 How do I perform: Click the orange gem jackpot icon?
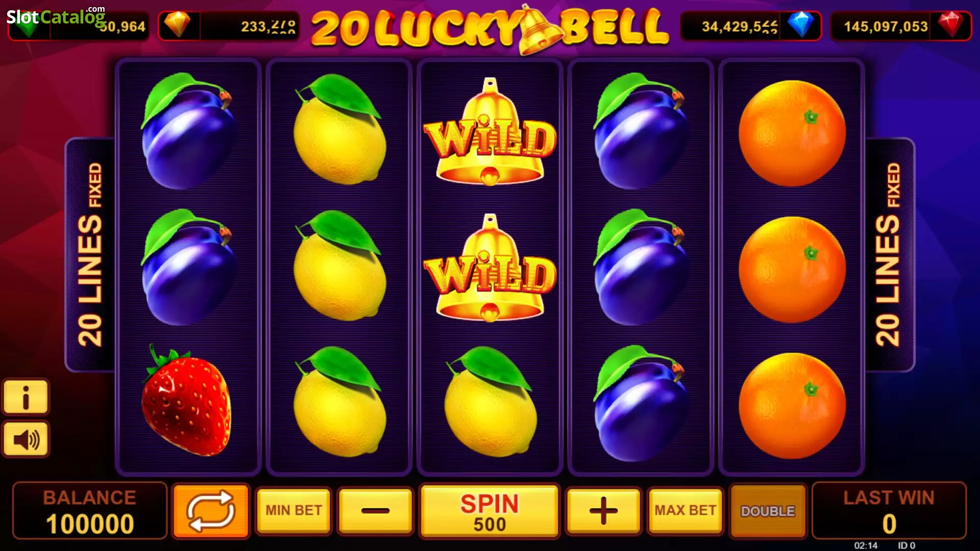pyautogui.click(x=178, y=25)
